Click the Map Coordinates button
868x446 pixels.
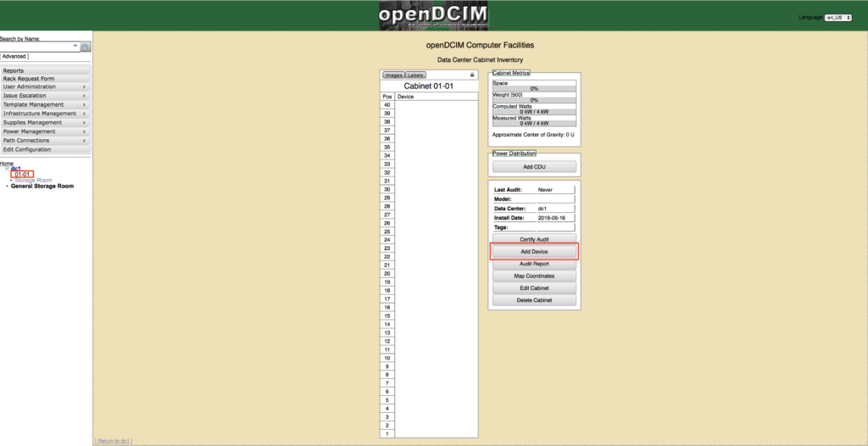click(534, 276)
